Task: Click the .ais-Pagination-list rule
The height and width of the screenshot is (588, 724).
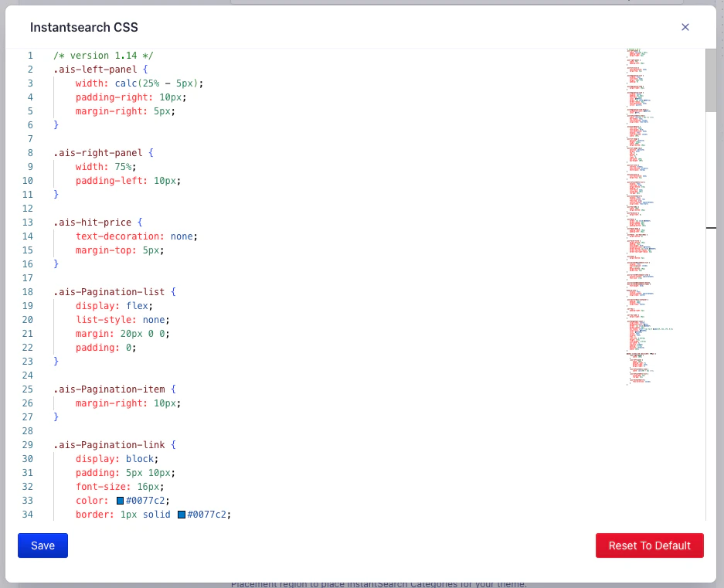Action: tap(108, 291)
